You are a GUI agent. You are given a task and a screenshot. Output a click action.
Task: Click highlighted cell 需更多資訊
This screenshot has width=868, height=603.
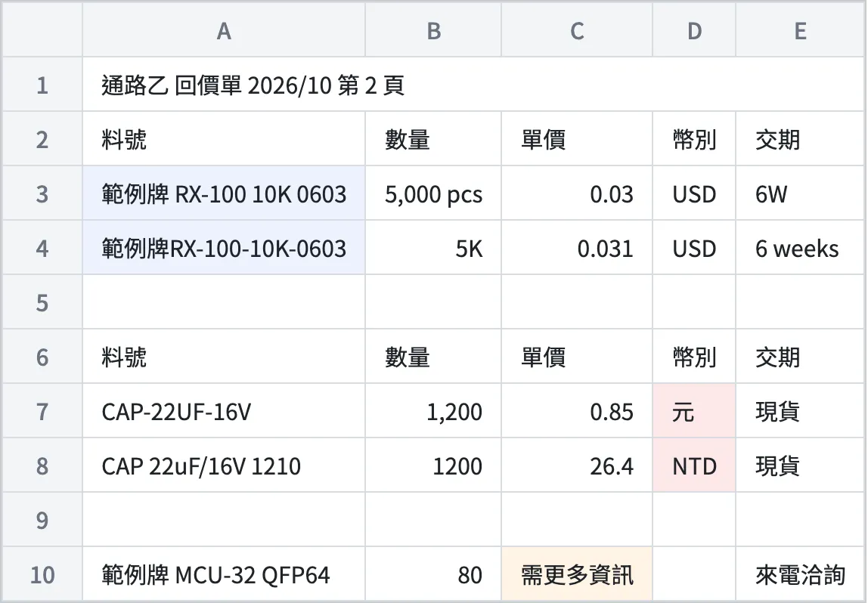577,574
